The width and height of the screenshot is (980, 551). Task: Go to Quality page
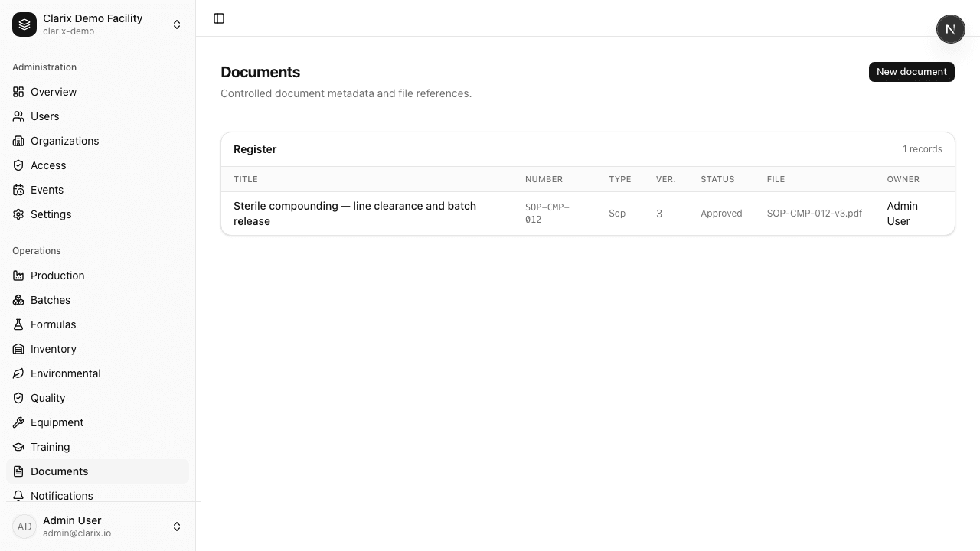pyautogui.click(x=97, y=398)
